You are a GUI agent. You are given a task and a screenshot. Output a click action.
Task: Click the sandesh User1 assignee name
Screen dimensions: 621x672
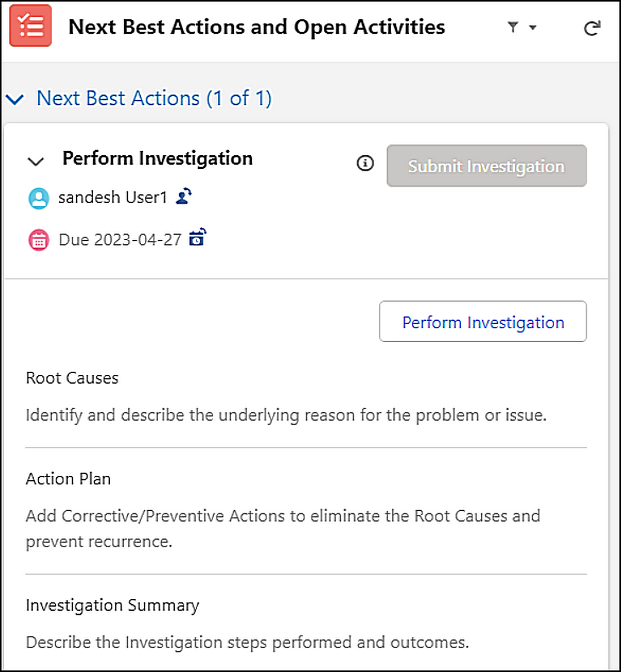point(112,198)
